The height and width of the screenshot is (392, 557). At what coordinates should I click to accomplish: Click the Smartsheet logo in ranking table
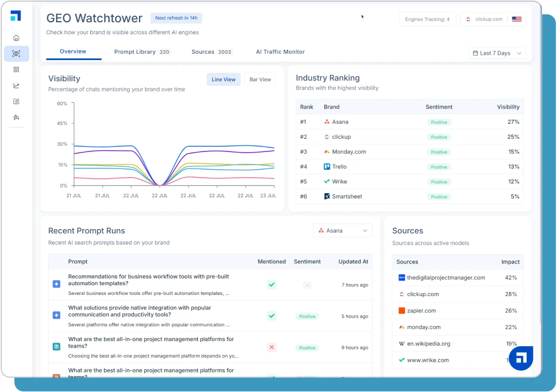pos(327,197)
